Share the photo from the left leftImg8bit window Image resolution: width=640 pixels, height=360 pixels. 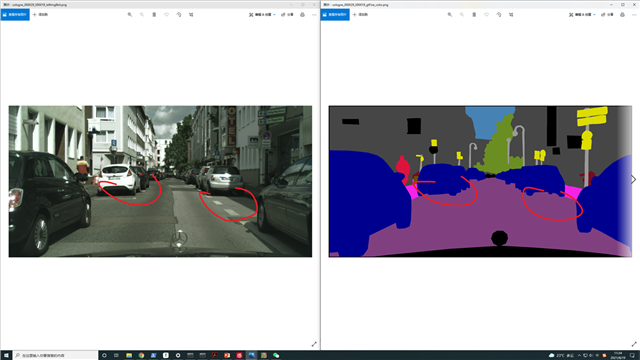287,15
